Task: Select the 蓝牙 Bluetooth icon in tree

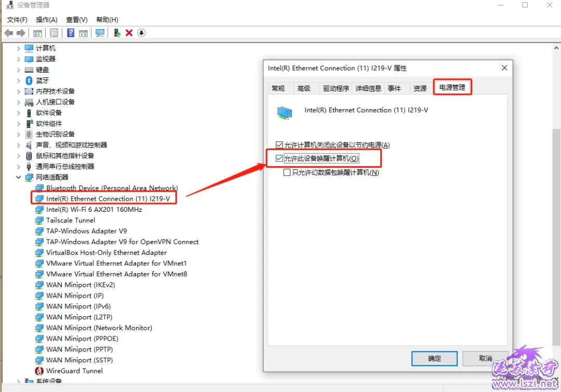Action: coord(29,80)
